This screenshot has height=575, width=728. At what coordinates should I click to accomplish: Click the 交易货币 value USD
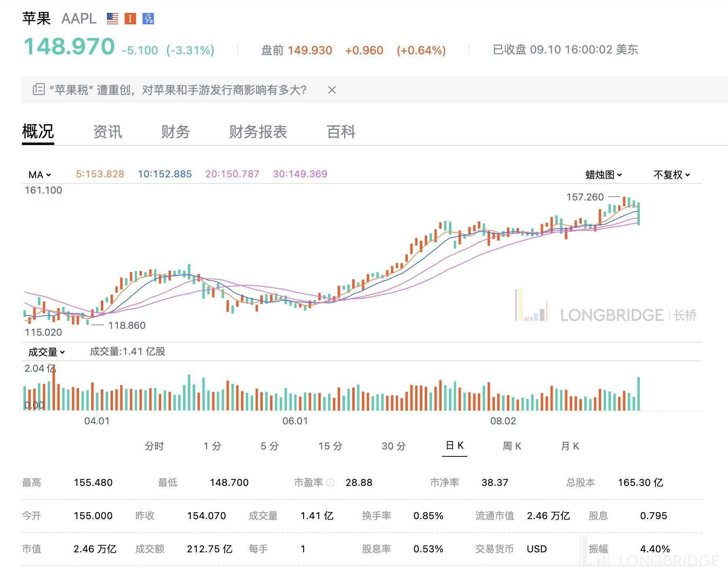tap(537, 549)
